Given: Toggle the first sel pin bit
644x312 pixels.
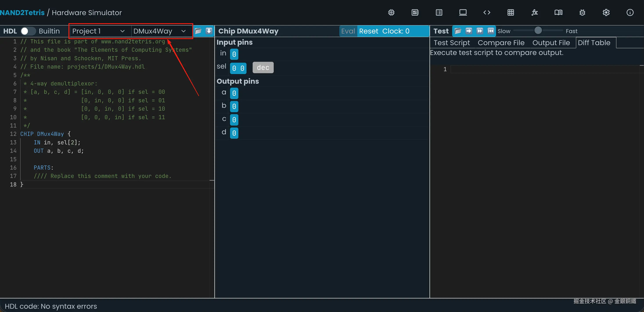Looking at the screenshot, I should click(x=234, y=68).
